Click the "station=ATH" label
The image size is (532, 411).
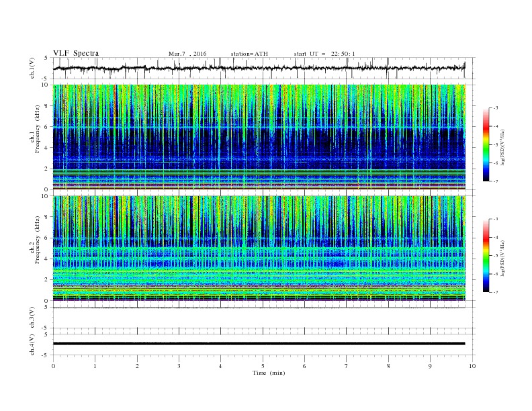point(249,54)
